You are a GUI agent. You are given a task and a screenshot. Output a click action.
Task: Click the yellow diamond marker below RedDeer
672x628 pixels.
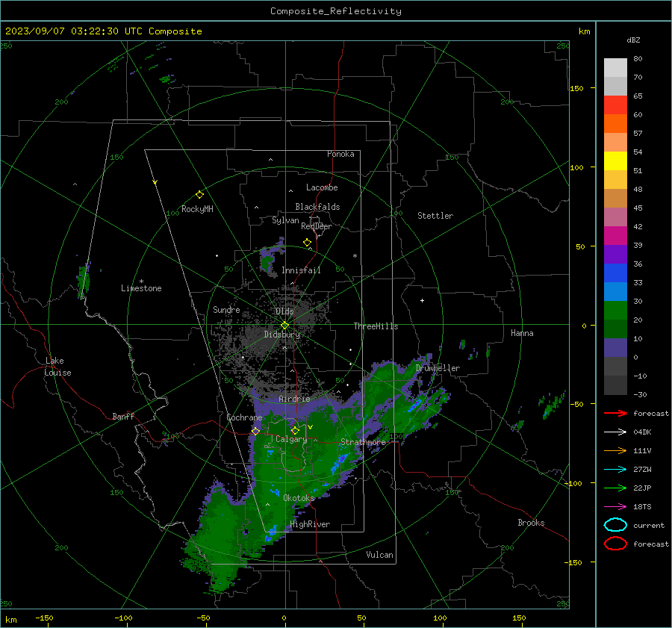(307, 243)
